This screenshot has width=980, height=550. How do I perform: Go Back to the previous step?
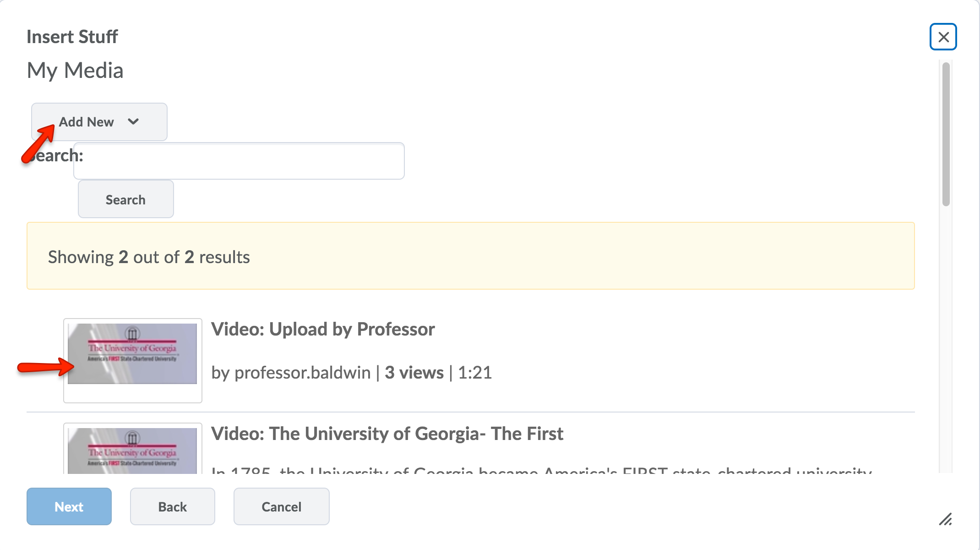click(172, 506)
